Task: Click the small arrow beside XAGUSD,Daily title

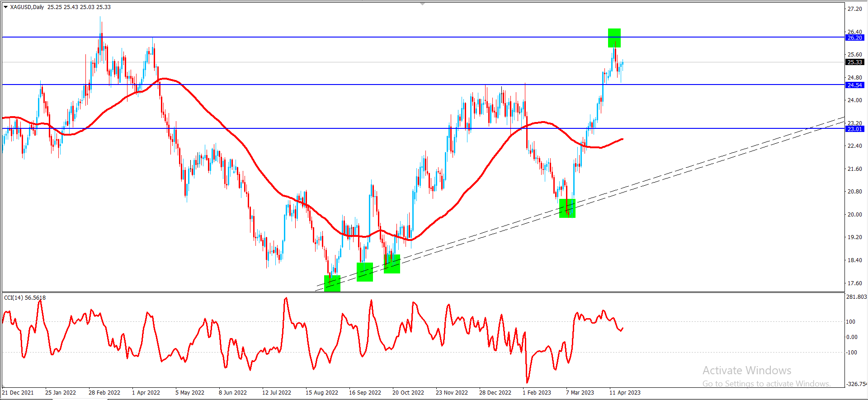Action: pyautogui.click(x=6, y=7)
